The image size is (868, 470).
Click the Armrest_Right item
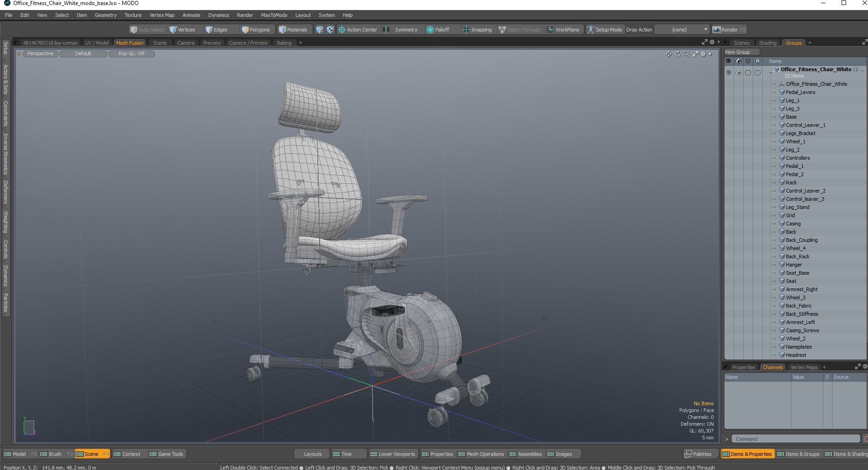click(801, 289)
